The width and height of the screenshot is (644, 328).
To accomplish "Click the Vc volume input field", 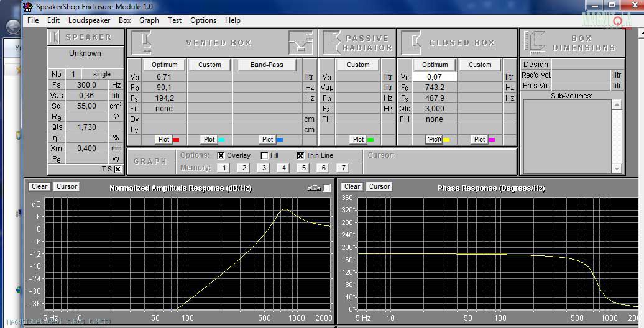I will pos(435,76).
